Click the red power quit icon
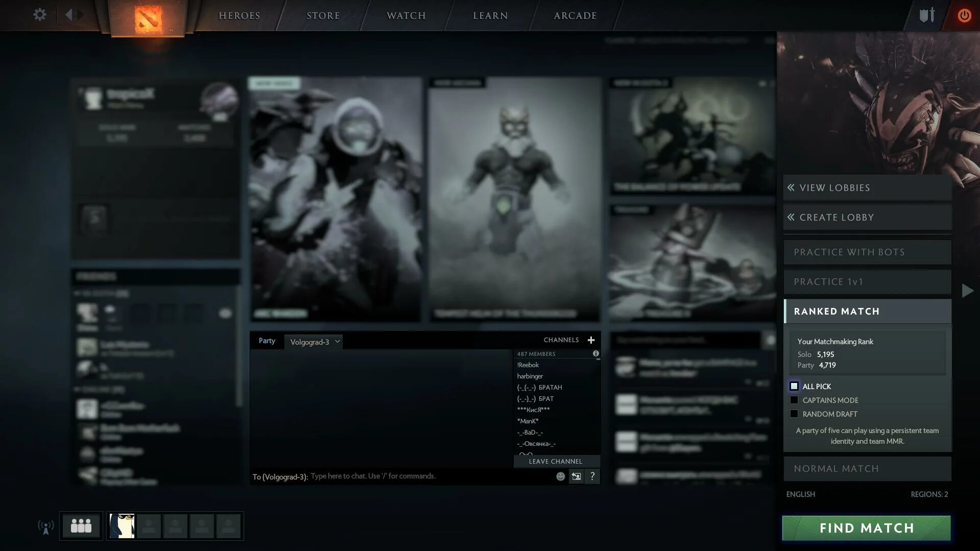The height and width of the screenshot is (551, 980). pos(964,15)
